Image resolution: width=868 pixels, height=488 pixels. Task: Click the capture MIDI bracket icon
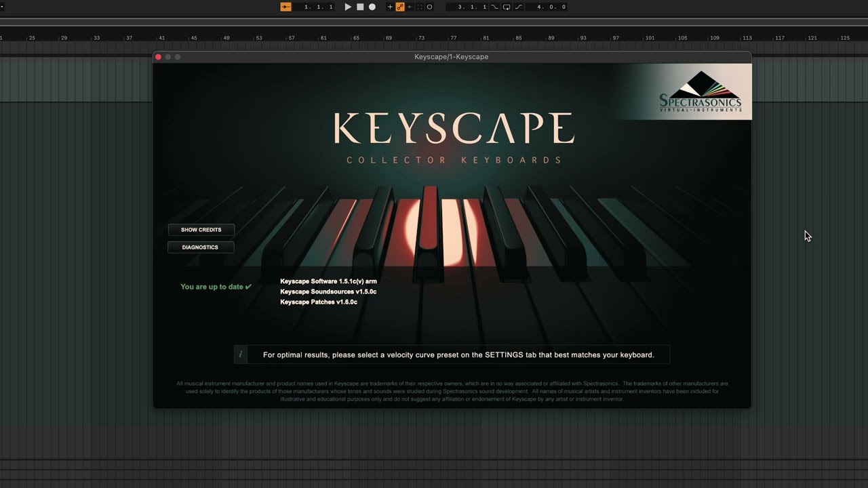click(x=420, y=7)
